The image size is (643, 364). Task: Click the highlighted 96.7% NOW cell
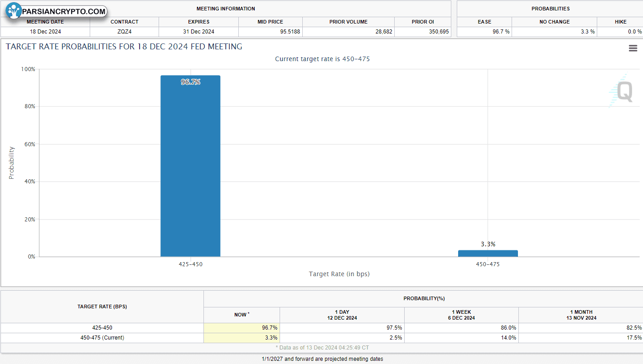(x=242, y=328)
